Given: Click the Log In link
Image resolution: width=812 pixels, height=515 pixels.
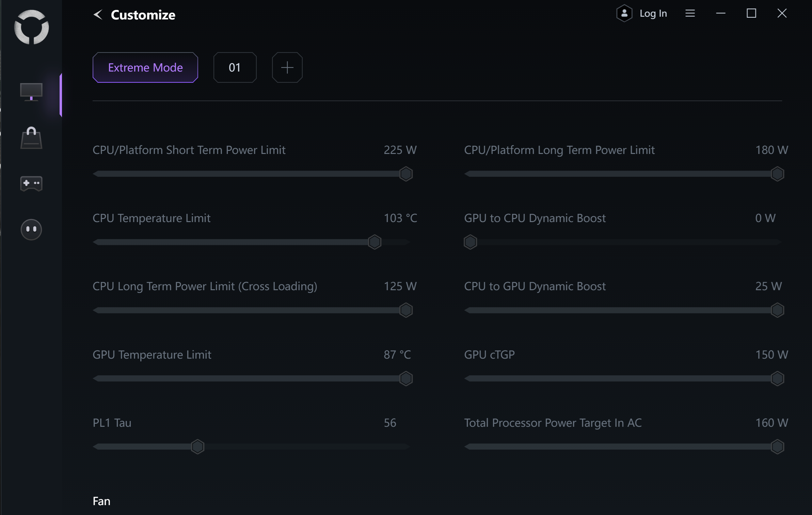Looking at the screenshot, I should coord(653,13).
